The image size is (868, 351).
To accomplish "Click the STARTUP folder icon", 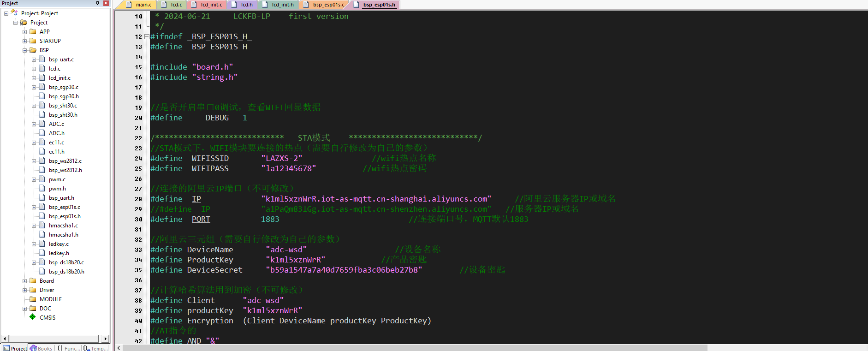I will click(x=33, y=41).
